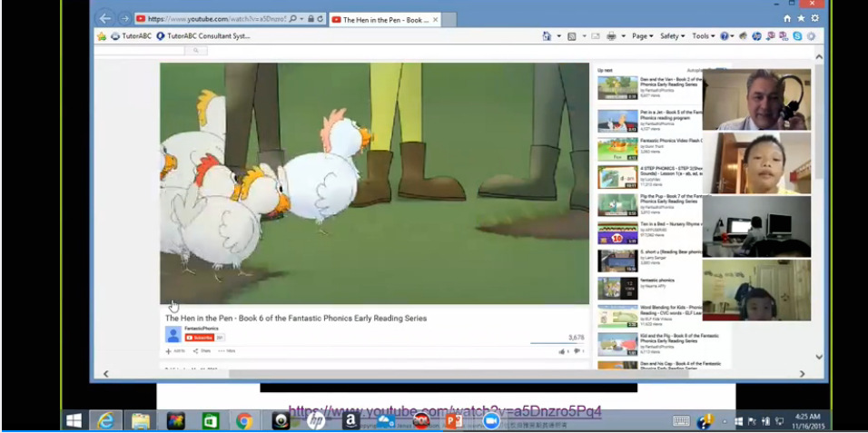Screen dimensions: 868x433
Task: Open IE settings gear in title bar
Action: (814, 18)
